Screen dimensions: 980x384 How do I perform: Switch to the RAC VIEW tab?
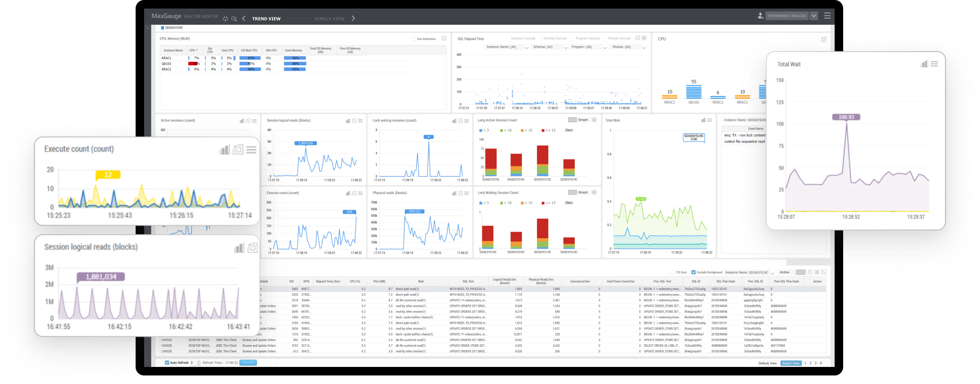point(297,19)
